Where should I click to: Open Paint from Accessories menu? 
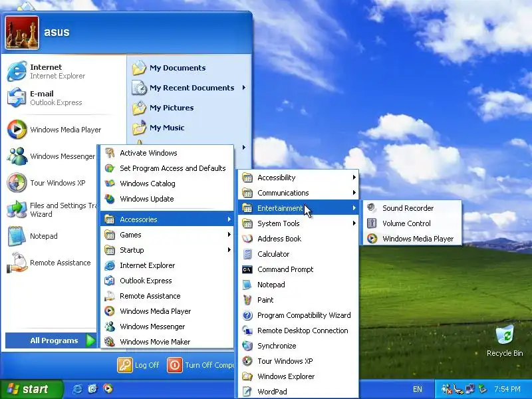pos(298,300)
